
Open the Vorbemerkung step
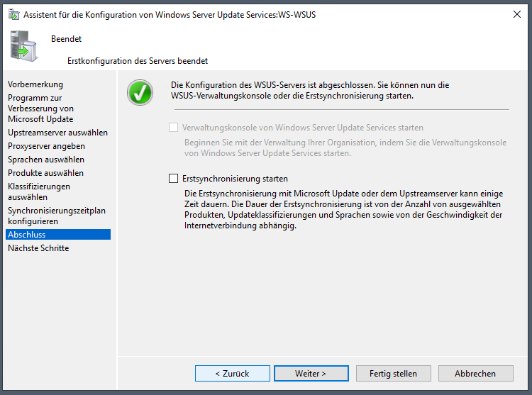(x=35, y=84)
